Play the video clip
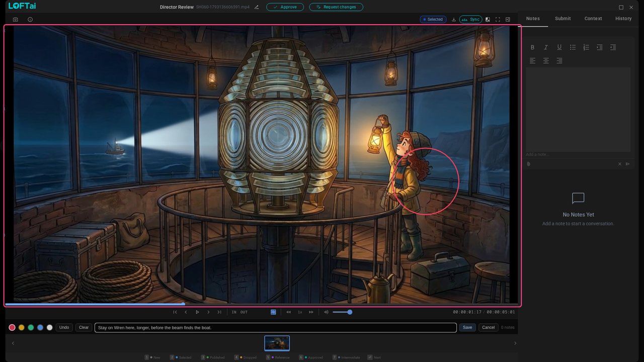This screenshot has height=362, width=644. click(197, 312)
